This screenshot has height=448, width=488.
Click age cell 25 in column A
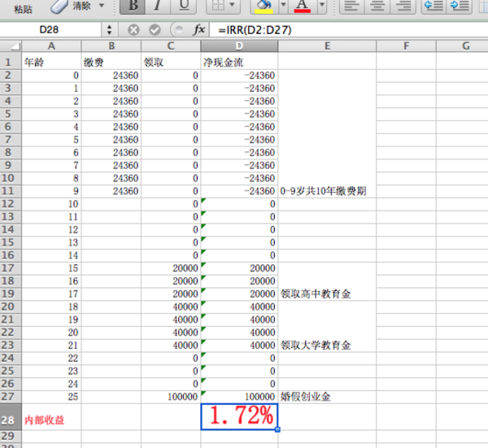(51, 397)
